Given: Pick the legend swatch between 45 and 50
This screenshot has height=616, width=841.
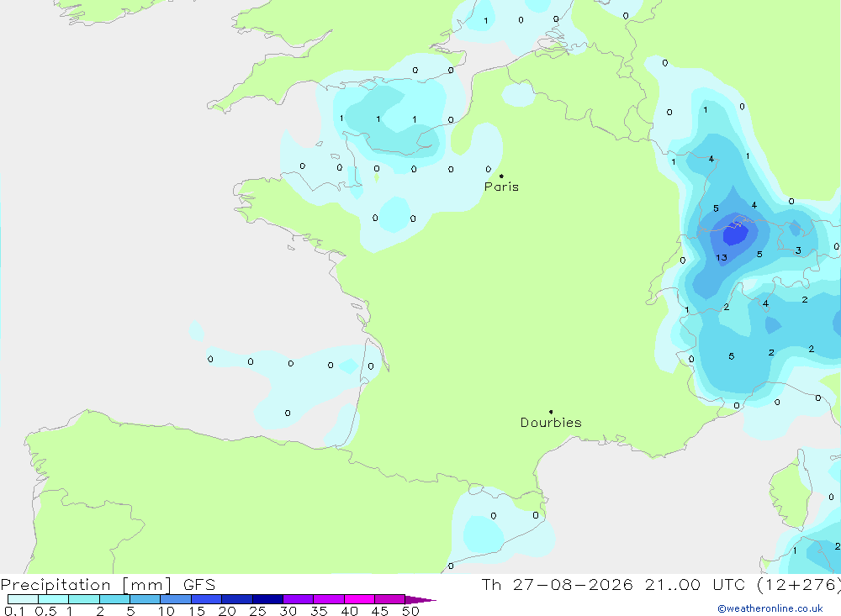Looking at the screenshot, I should pyautogui.click(x=389, y=599).
